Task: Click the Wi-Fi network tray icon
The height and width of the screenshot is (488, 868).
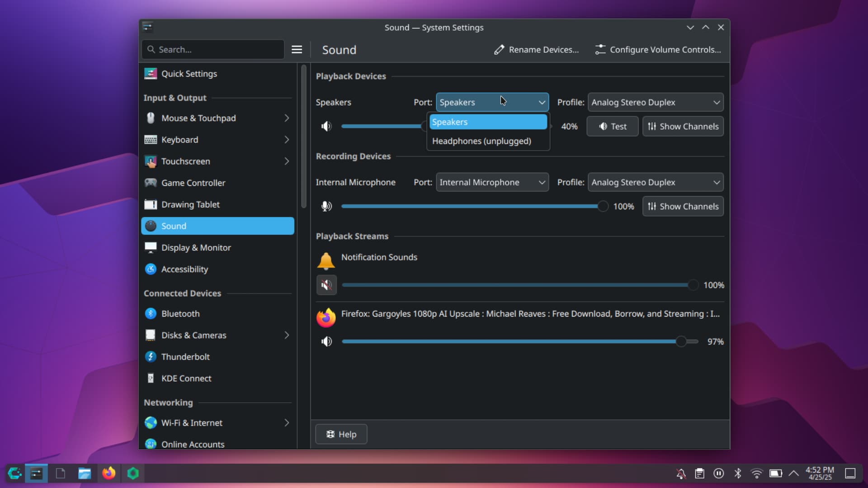Action: click(x=756, y=473)
